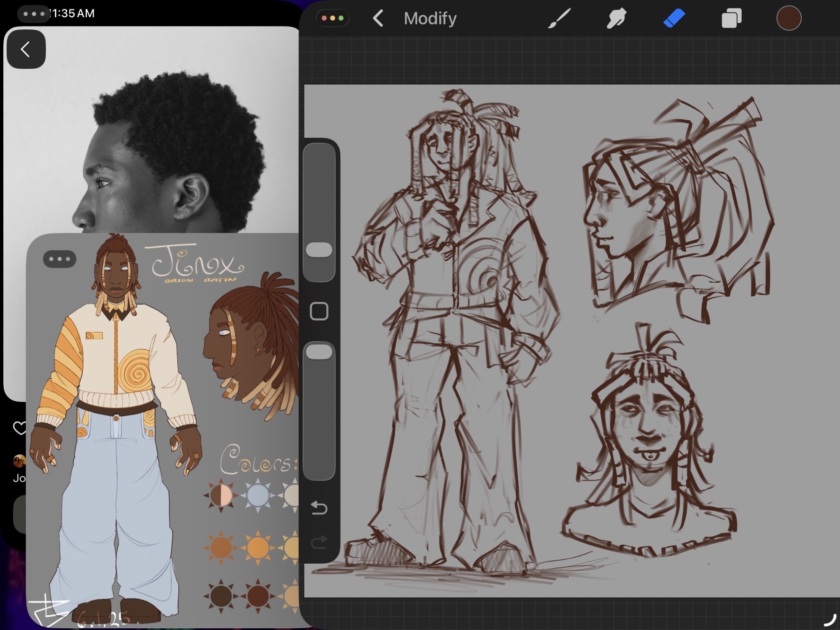The image size is (840, 630).
Task: Tap the undo arrow on sidebar
Action: (x=319, y=508)
